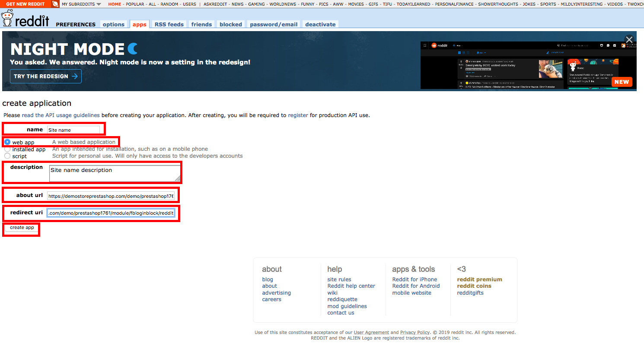Open the wiki footer link

(332, 293)
